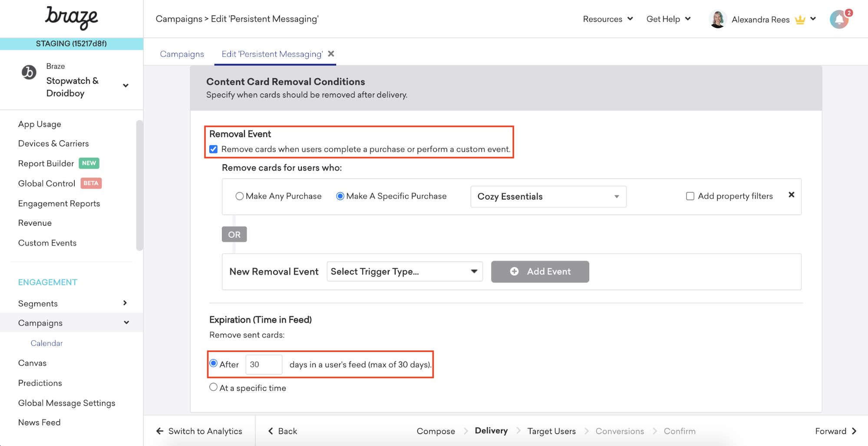Screen dimensions: 868x446
Task: Click the Delivery step
Action: [x=491, y=430]
